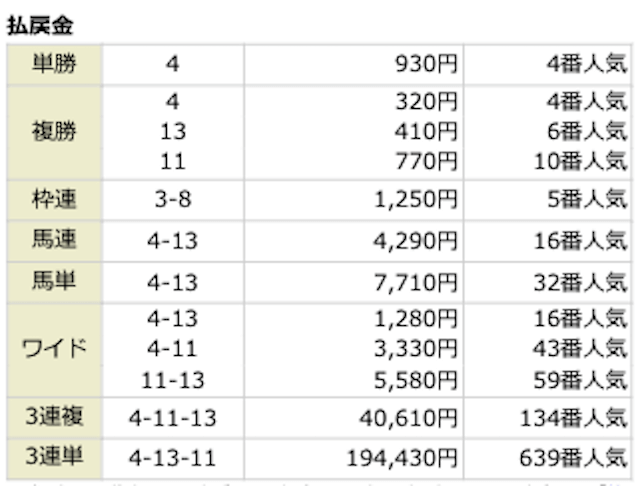
Task: Click the 枠連 label cell
Action: (54, 200)
